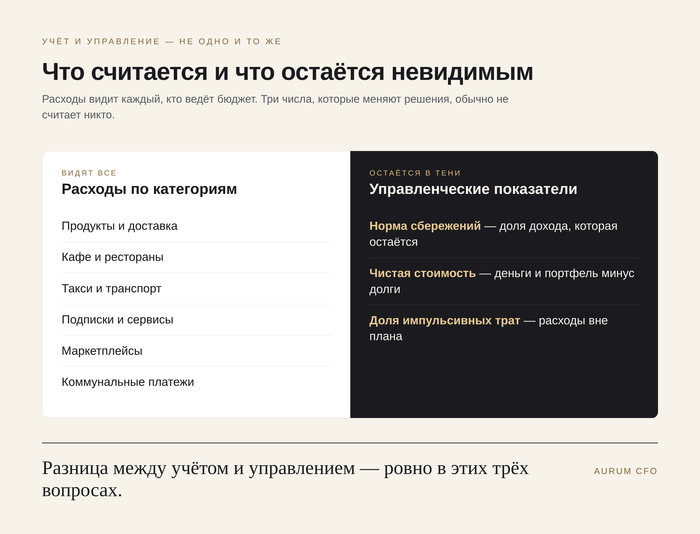This screenshot has width=700, height=534.
Task: Click the quote 'Разница между учётом и управлением'
Action: (285, 479)
